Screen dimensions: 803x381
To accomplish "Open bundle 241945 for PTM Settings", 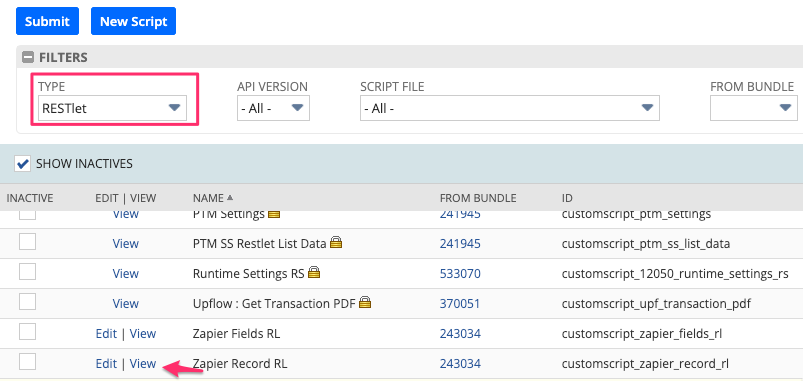I will coord(460,214).
